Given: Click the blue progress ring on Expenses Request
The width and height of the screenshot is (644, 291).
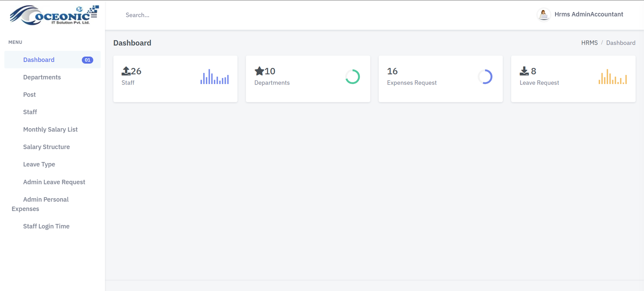Looking at the screenshot, I should point(485,77).
